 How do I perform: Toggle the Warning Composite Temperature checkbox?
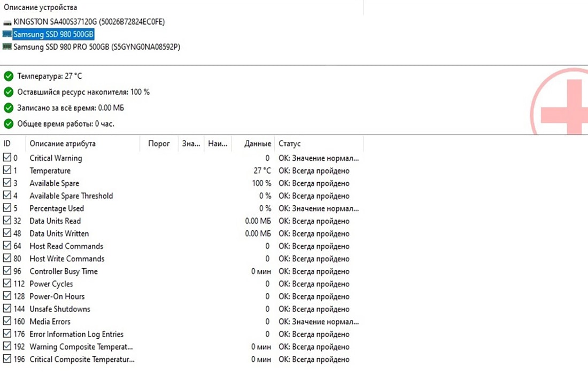[7, 346]
